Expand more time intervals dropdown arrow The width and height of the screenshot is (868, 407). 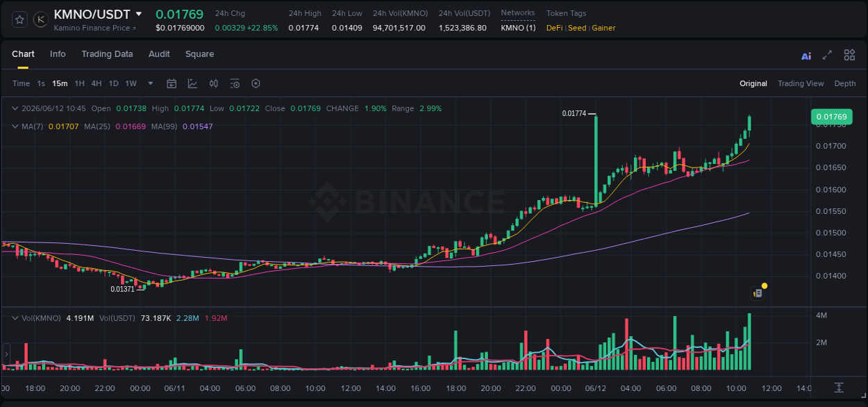[x=151, y=83]
